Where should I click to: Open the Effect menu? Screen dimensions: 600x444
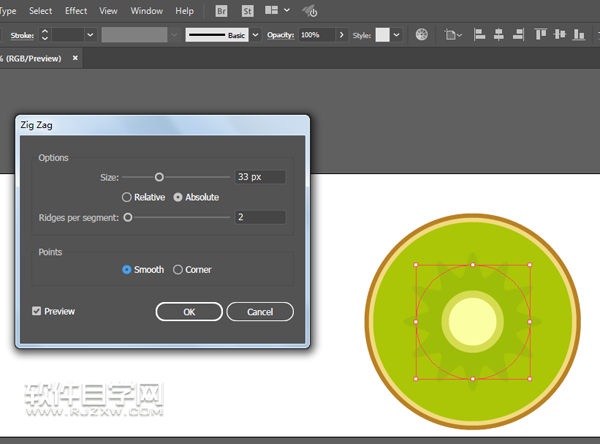pyautogui.click(x=76, y=11)
